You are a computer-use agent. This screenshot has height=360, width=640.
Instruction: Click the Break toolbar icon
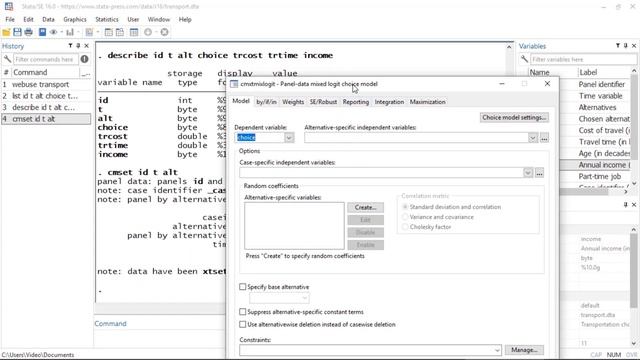tap(164, 32)
